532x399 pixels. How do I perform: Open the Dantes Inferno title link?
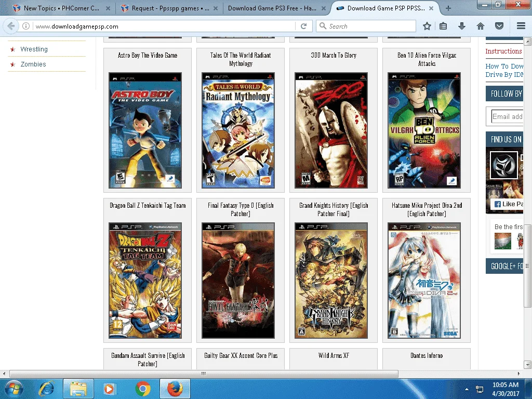point(427,355)
